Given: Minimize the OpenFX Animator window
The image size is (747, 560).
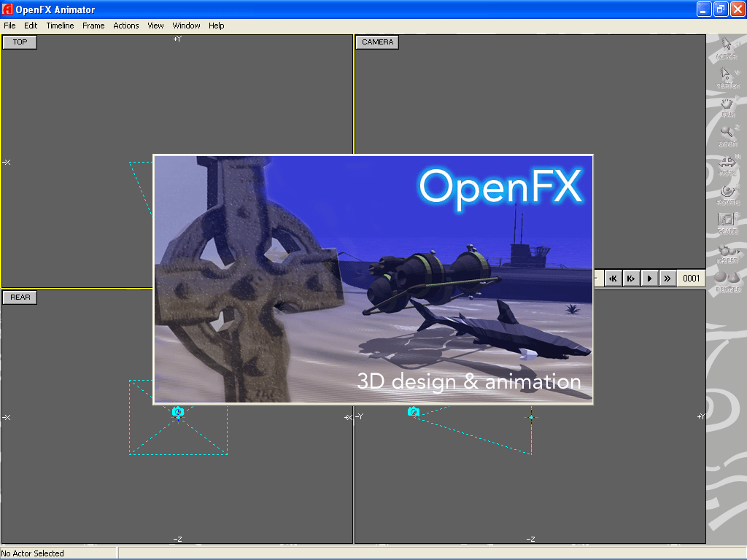Looking at the screenshot, I should click(x=704, y=9).
